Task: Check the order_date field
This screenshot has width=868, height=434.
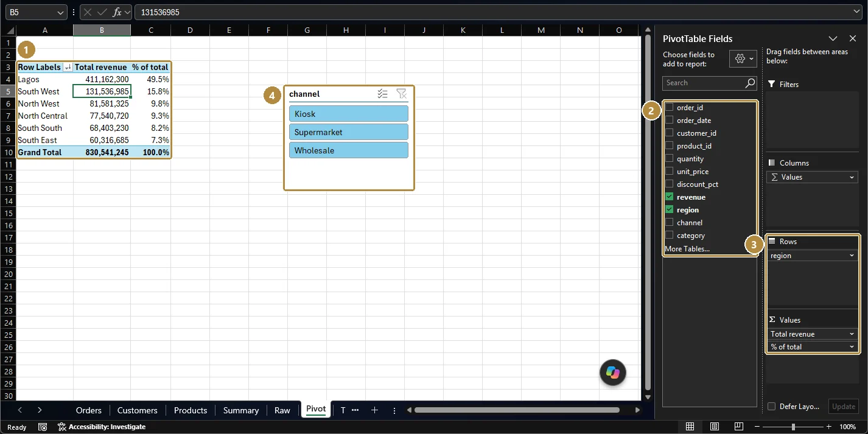Action: (x=669, y=120)
